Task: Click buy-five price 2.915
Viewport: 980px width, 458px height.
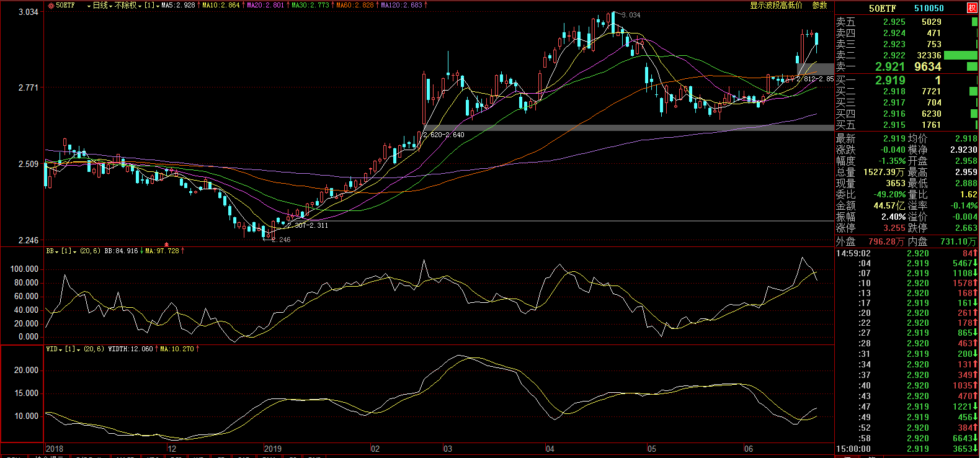Action: pyautogui.click(x=894, y=125)
